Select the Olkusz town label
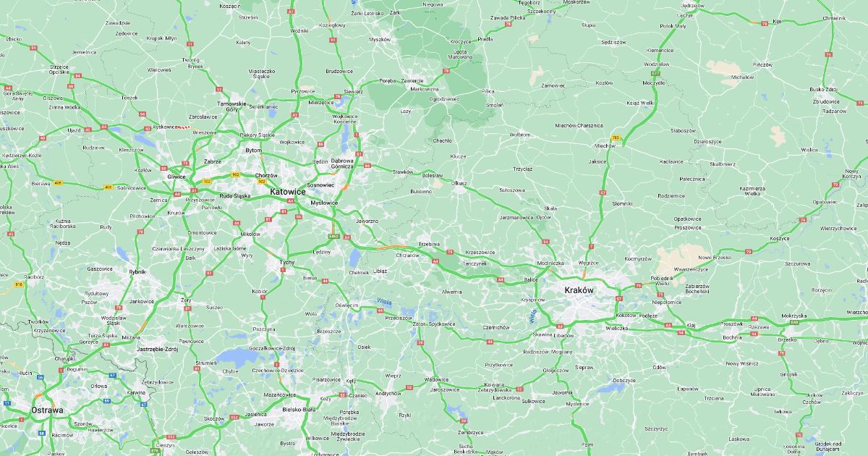This screenshot has width=868, height=456. (459, 183)
